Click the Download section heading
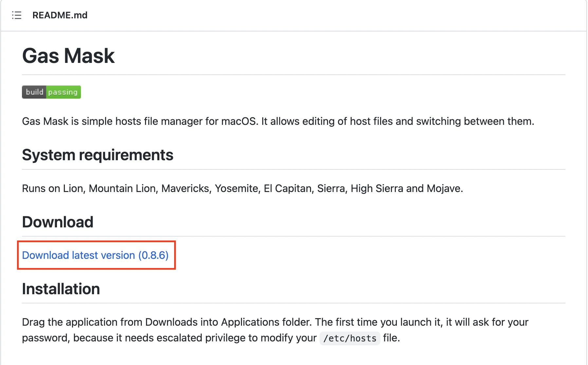Image resolution: width=588 pixels, height=365 pixels. [58, 222]
